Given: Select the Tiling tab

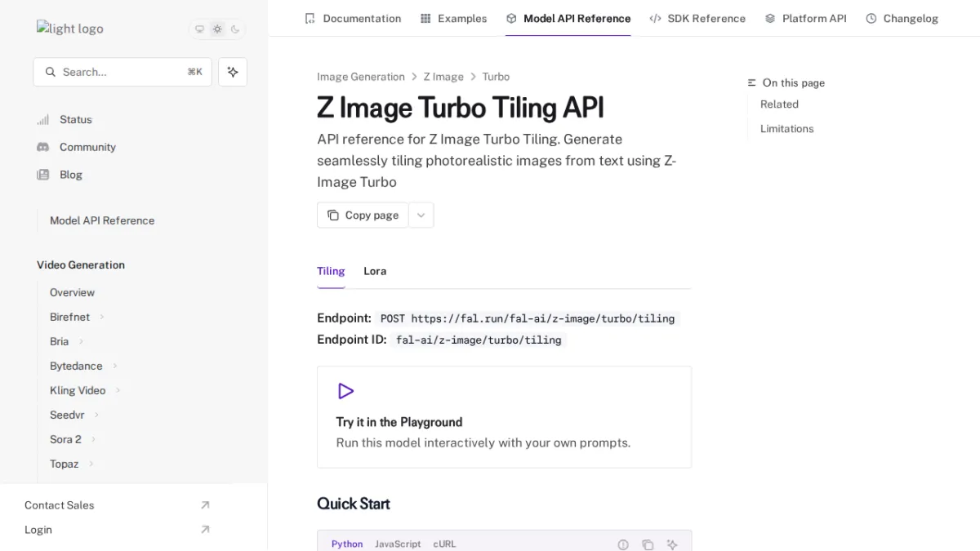Looking at the screenshot, I should click(331, 271).
